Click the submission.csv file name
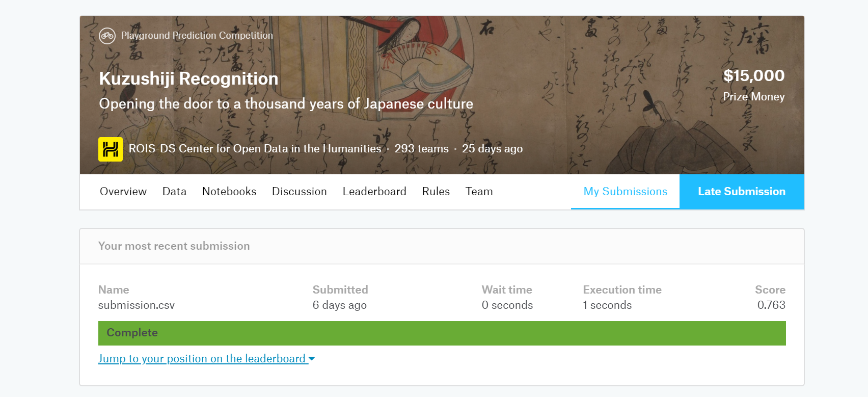The height and width of the screenshot is (397, 868). click(x=137, y=305)
